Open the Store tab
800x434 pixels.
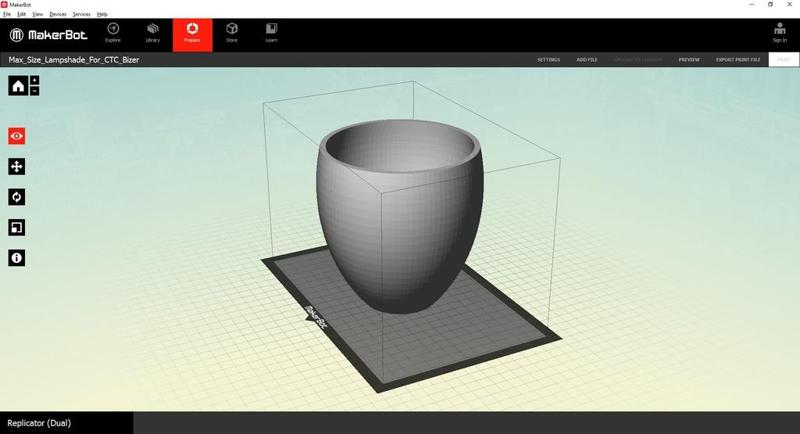[232, 33]
